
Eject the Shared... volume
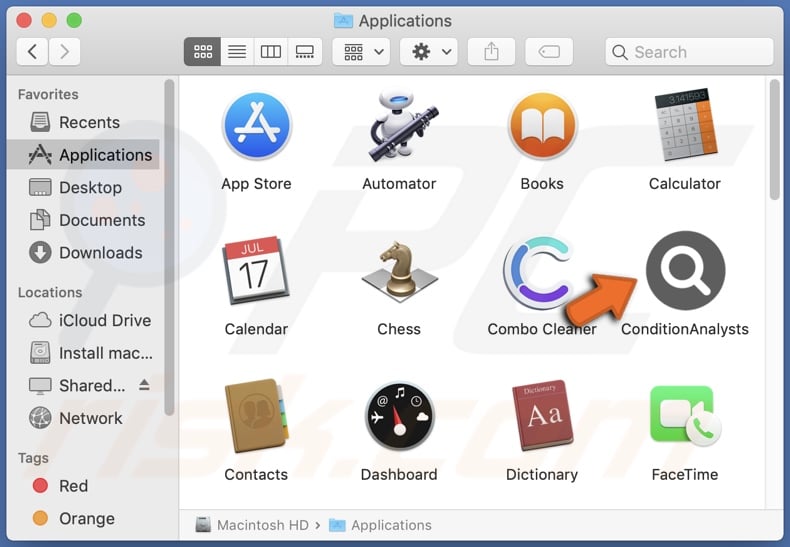144,385
